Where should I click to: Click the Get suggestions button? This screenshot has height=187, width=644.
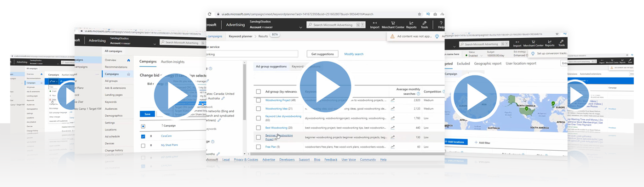coord(322,54)
